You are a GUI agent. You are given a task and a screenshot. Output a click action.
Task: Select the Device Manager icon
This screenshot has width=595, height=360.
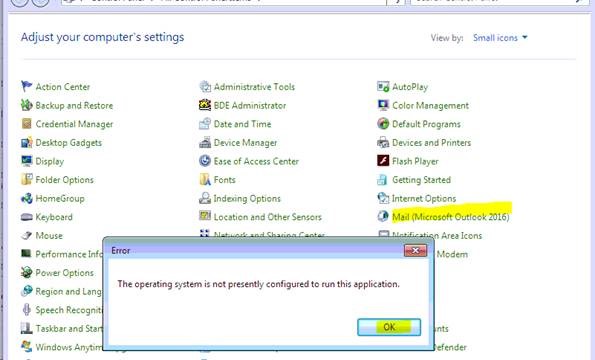tap(205, 142)
